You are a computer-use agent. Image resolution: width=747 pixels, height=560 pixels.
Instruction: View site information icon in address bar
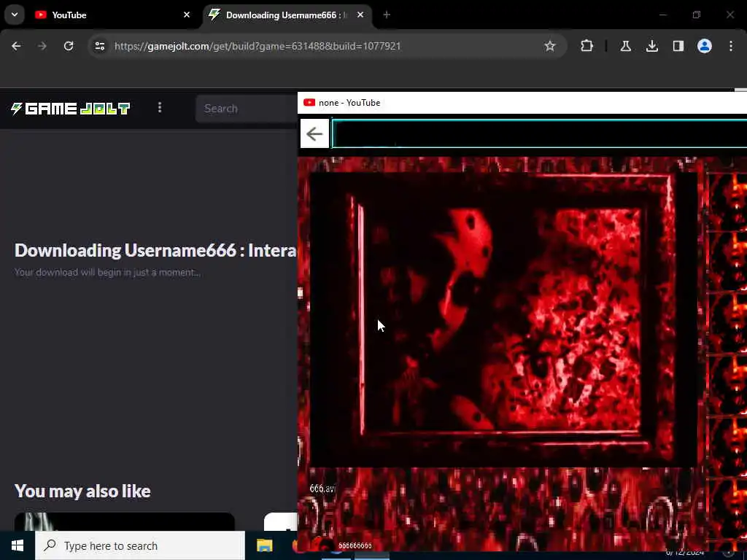point(99,46)
